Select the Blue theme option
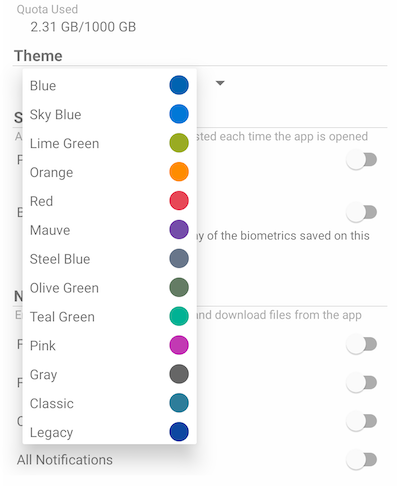This screenshot has height=486, width=400. pyautogui.click(x=109, y=85)
